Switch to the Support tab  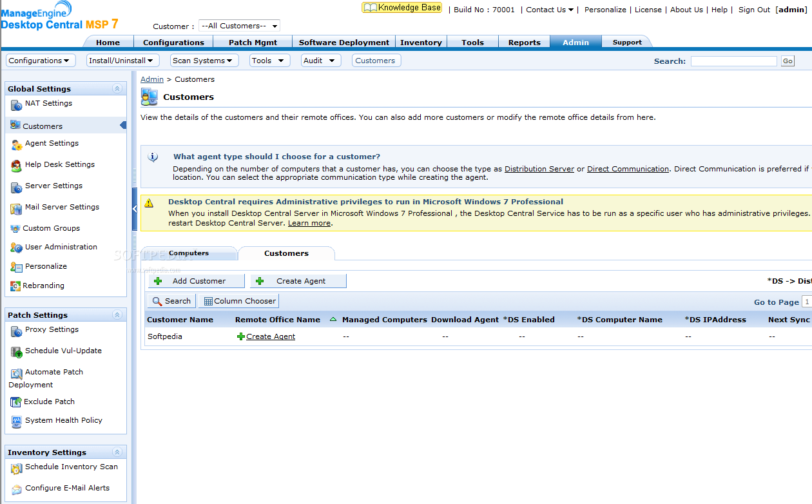627,42
